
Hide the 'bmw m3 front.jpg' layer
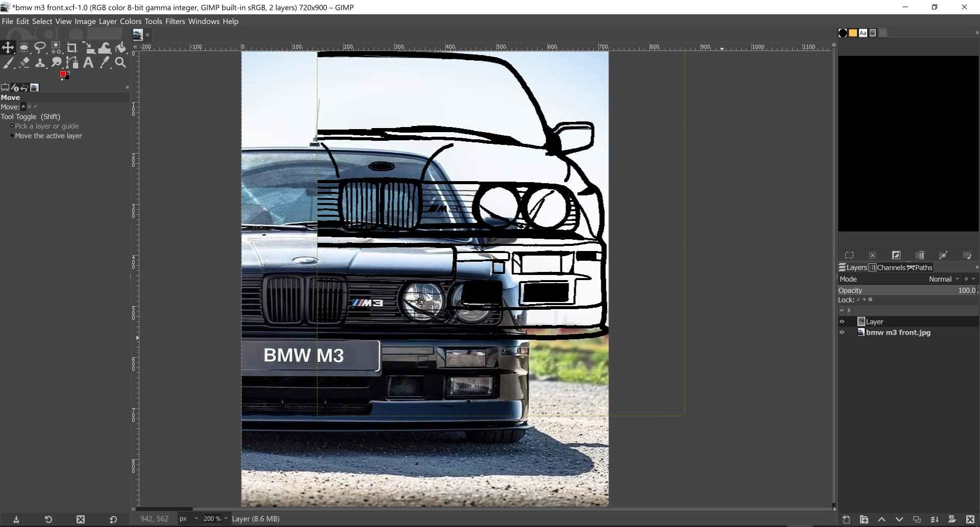point(842,333)
